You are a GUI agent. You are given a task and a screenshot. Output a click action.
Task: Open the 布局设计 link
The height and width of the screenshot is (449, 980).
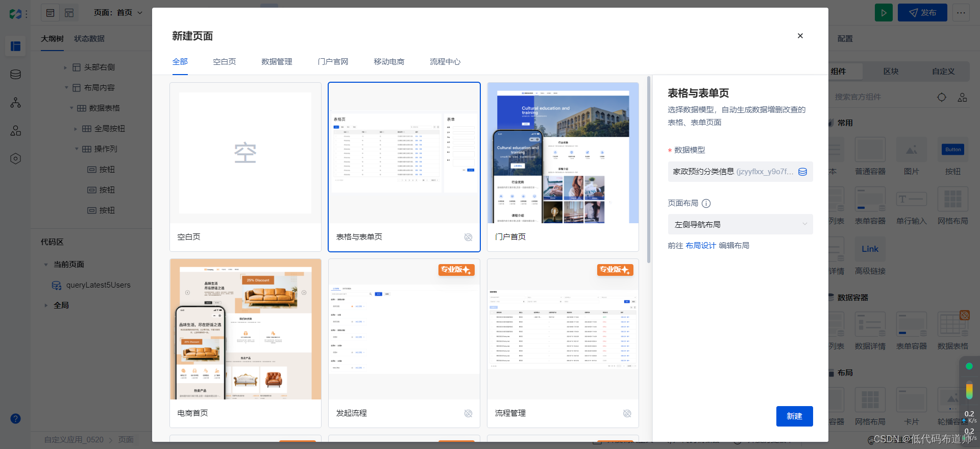pos(701,246)
